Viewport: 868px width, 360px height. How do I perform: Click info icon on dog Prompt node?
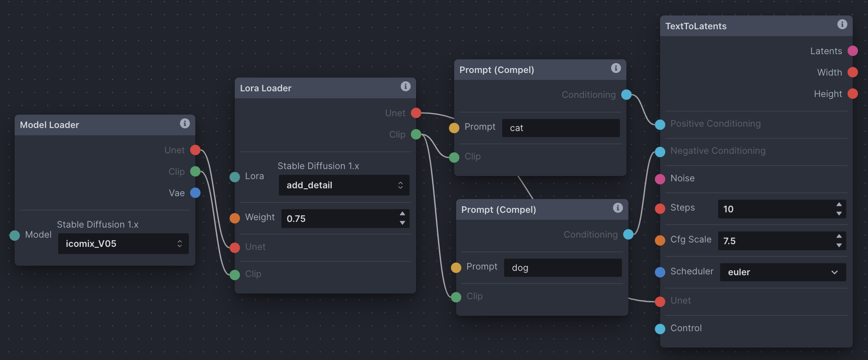coord(618,208)
